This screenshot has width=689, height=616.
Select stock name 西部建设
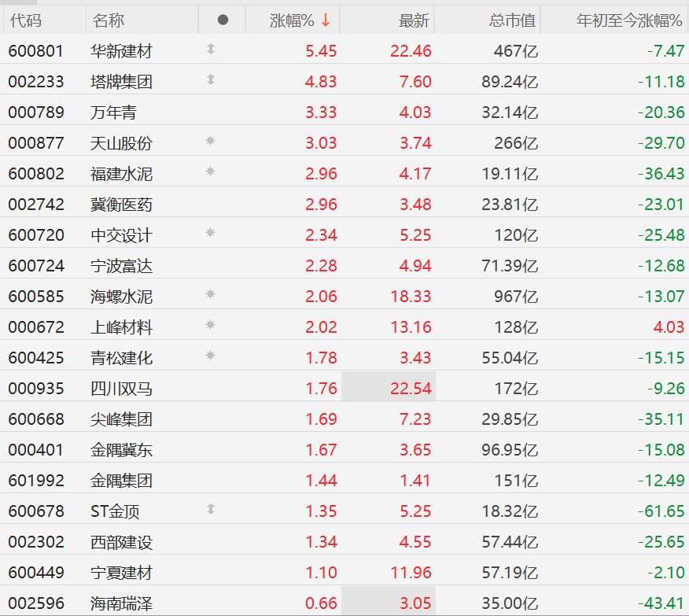(121, 542)
